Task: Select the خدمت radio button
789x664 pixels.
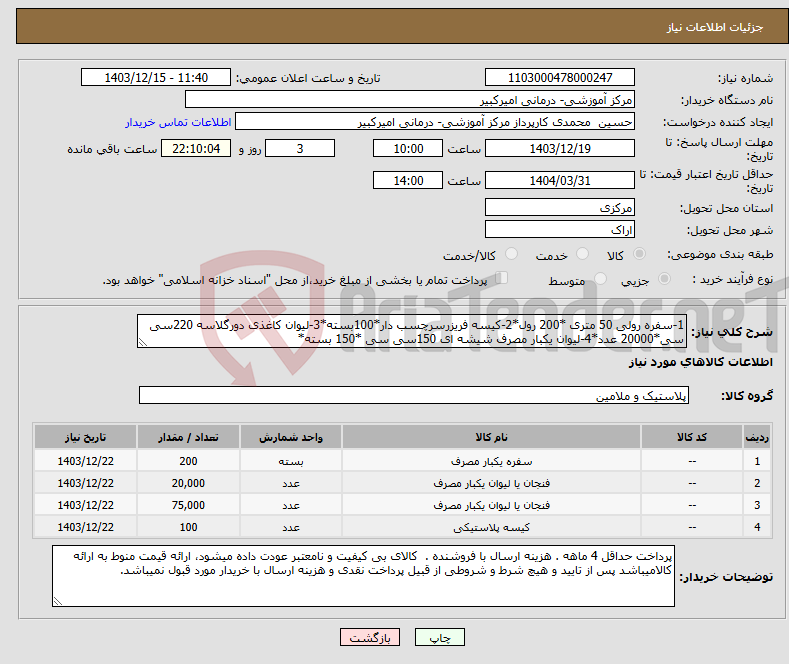Action: pos(582,254)
